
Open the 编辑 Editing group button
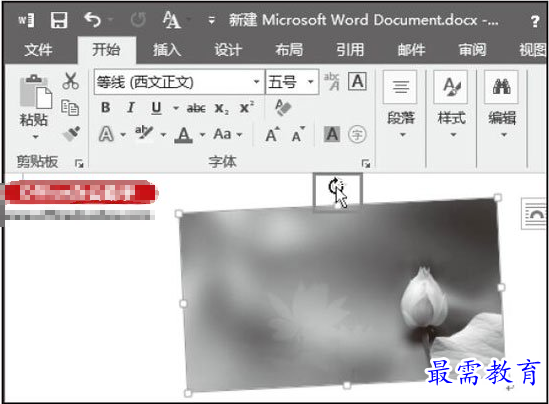(502, 105)
